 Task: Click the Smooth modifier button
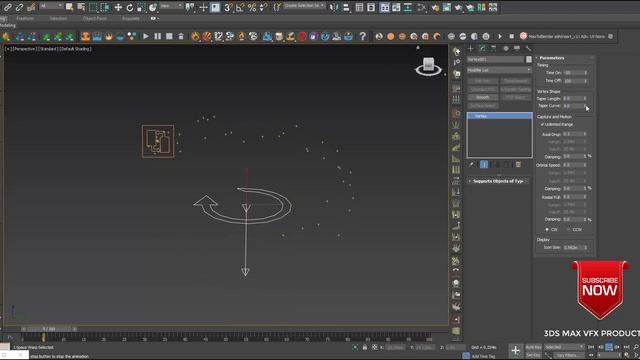point(483,98)
